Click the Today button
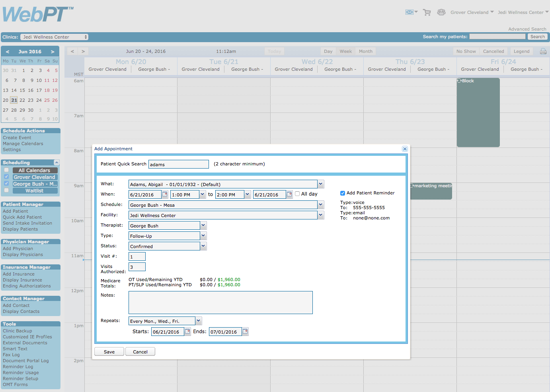This screenshot has width=550, height=392. [x=274, y=51]
